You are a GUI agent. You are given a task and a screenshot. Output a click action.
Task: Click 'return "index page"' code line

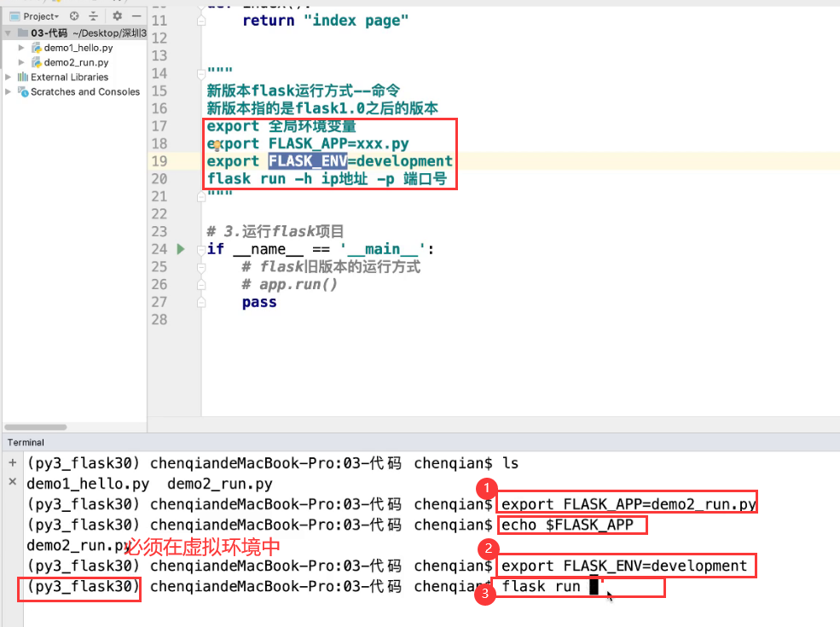[325, 20]
